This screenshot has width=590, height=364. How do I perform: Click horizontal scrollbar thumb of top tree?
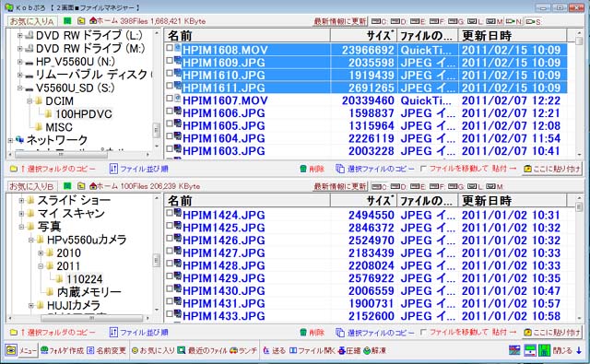pyautogui.click(x=61, y=155)
